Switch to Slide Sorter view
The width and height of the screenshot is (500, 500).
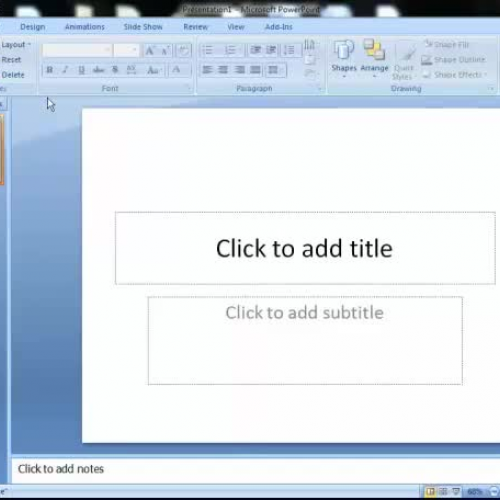point(443,492)
